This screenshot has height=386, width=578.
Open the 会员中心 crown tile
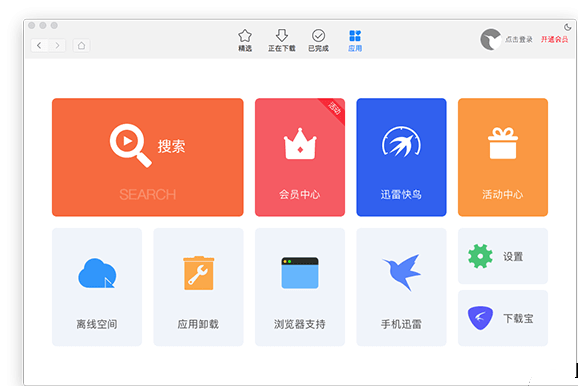point(300,157)
